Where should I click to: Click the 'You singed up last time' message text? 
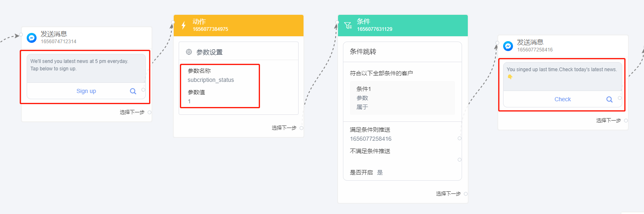[x=561, y=70]
